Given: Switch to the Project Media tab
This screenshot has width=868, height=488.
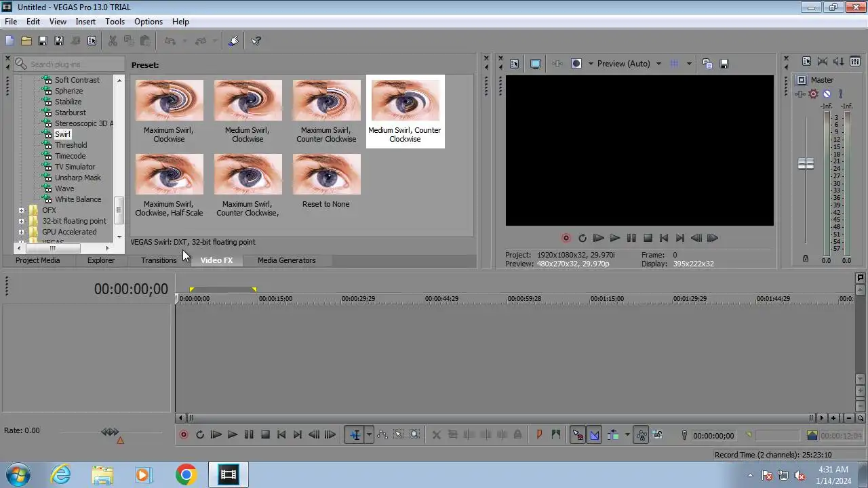Looking at the screenshot, I should [x=38, y=260].
